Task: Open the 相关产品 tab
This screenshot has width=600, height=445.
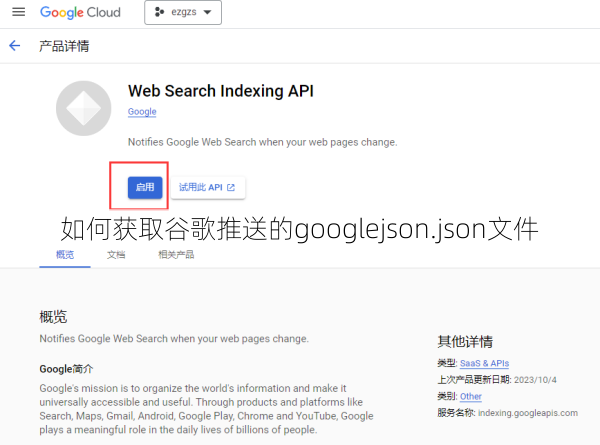Action: coord(176,255)
